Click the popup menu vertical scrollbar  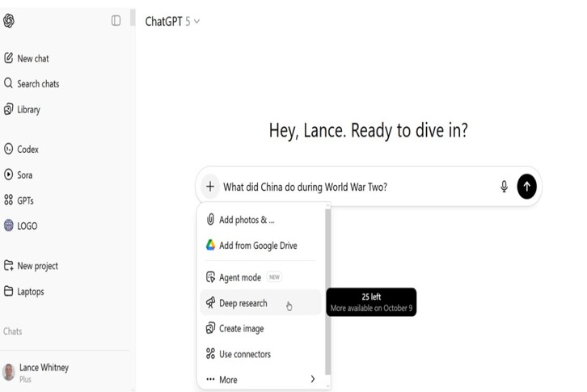[328, 291]
